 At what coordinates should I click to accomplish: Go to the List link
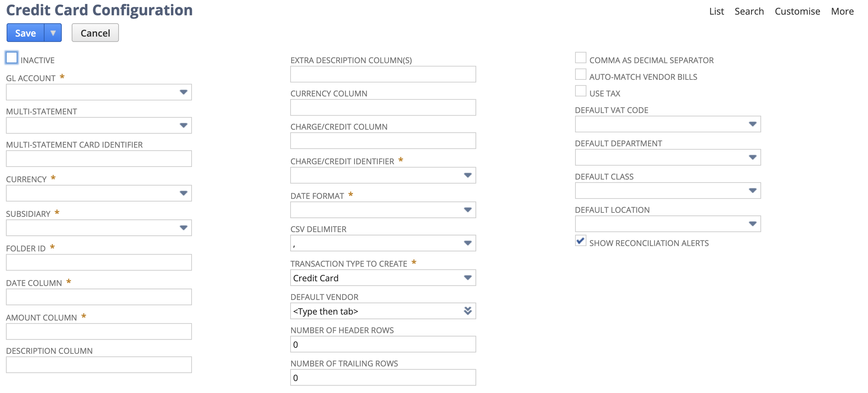(x=716, y=11)
